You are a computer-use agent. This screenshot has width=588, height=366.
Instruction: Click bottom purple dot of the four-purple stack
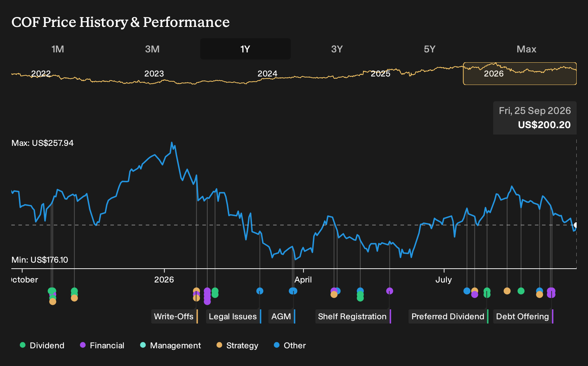207,302
